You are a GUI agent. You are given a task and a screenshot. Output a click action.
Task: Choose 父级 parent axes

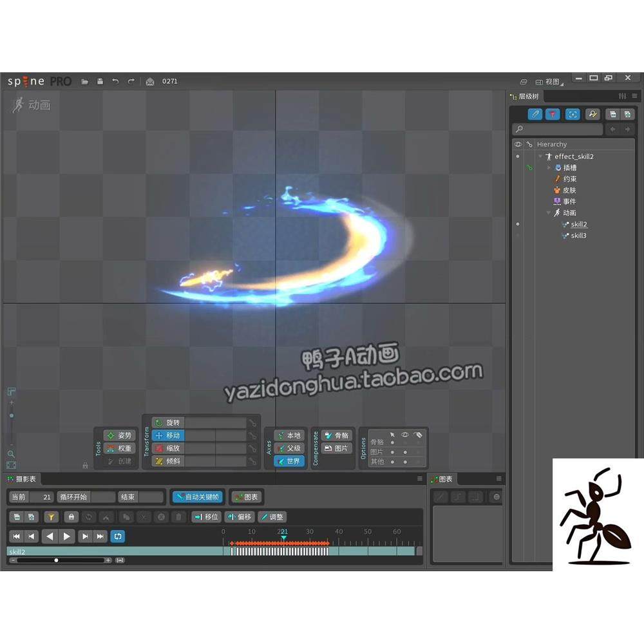[289, 448]
